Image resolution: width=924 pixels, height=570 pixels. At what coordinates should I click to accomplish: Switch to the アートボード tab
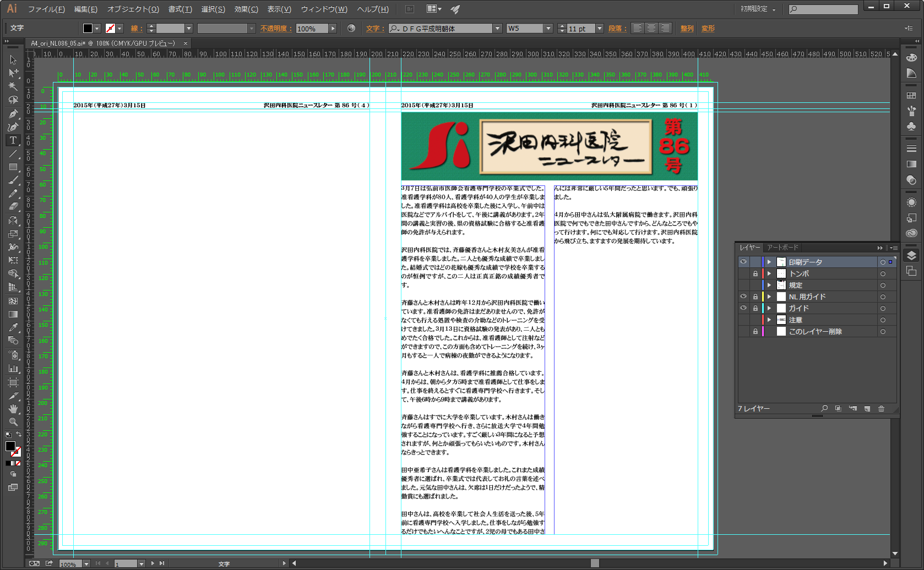(x=782, y=248)
